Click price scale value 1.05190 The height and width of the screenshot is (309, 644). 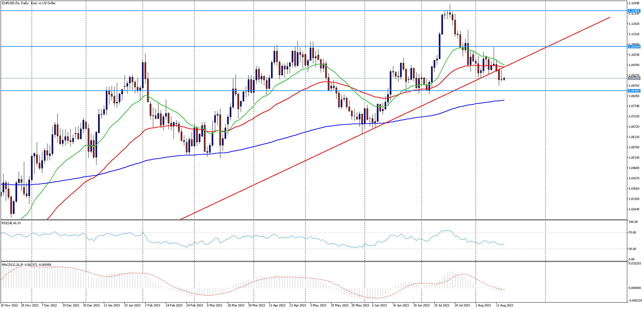pyautogui.click(x=634, y=158)
